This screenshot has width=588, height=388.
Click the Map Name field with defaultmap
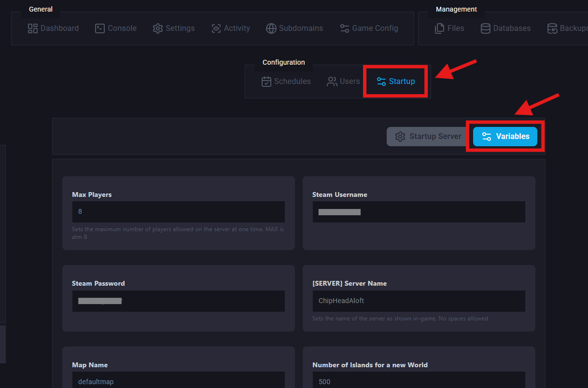(178, 380)
